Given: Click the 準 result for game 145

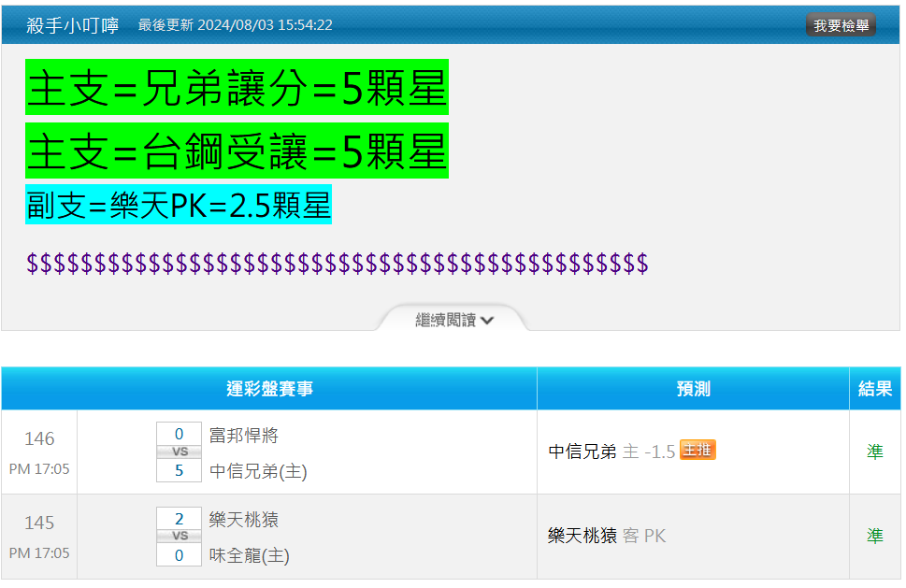Looking at the screenshot, I should coord(875,536).
